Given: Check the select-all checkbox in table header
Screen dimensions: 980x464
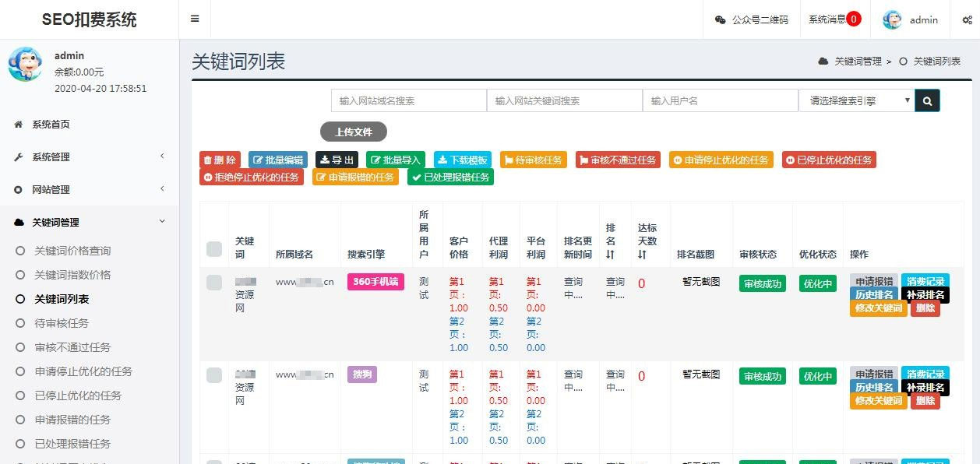Looking at the screenshot, I should point(213,251).
